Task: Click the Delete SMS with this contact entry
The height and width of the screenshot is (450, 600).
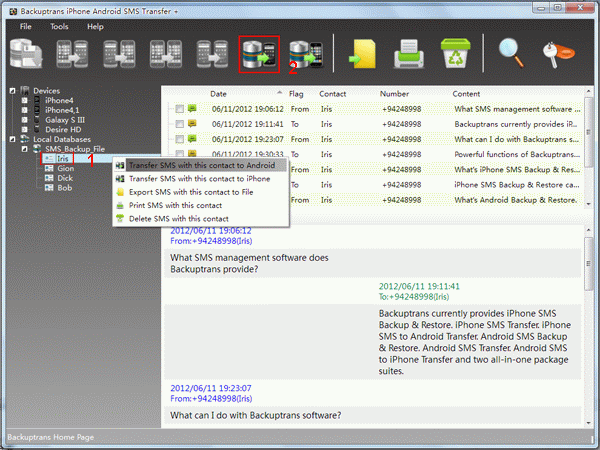Action: 201,219
